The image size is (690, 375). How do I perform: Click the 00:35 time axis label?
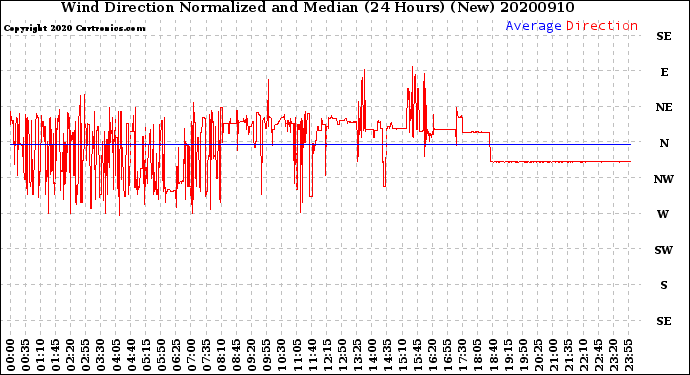(x=25, y=355)
